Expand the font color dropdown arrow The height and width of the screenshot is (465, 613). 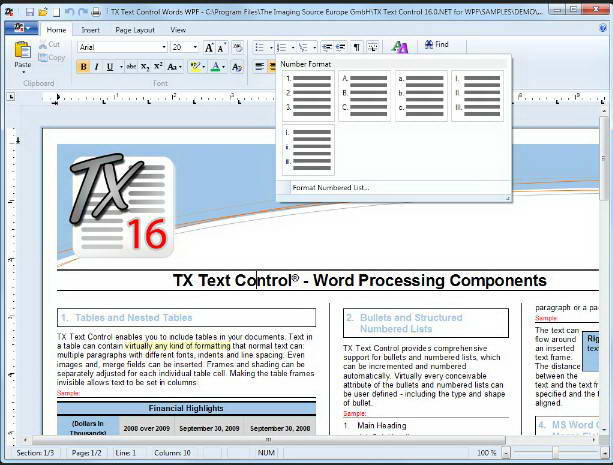[x=224, y=67]
